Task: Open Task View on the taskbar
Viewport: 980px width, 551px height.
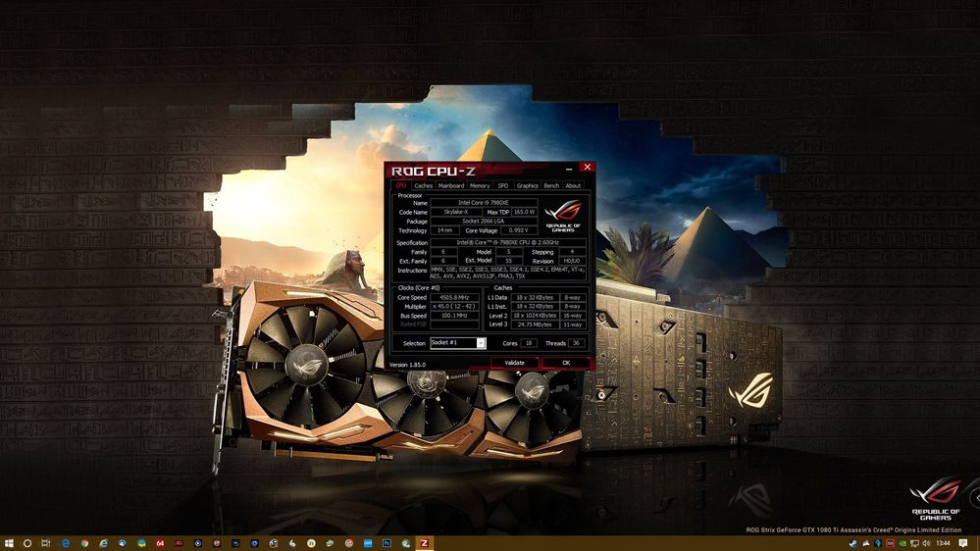Action: 46,543
